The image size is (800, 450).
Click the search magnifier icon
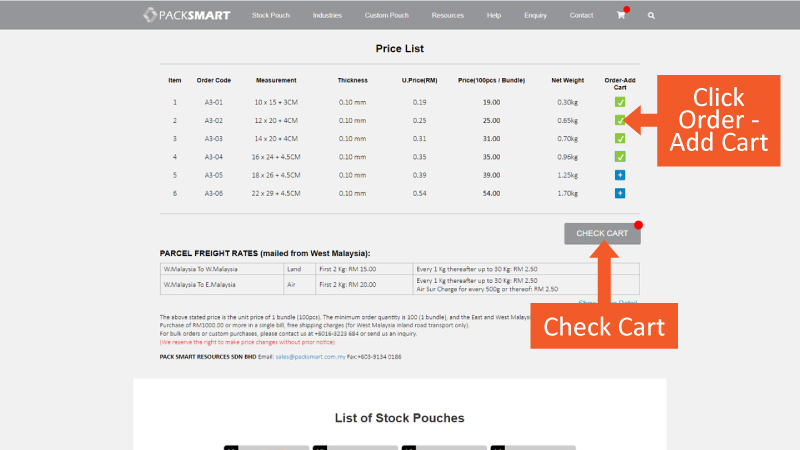(x=652, y=16)
